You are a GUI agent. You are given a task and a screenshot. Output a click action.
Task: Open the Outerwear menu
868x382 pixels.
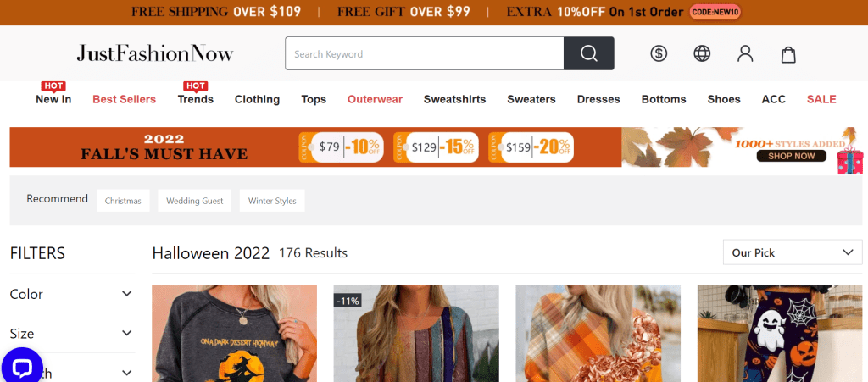pyautogui.click(x=375, y=99)
